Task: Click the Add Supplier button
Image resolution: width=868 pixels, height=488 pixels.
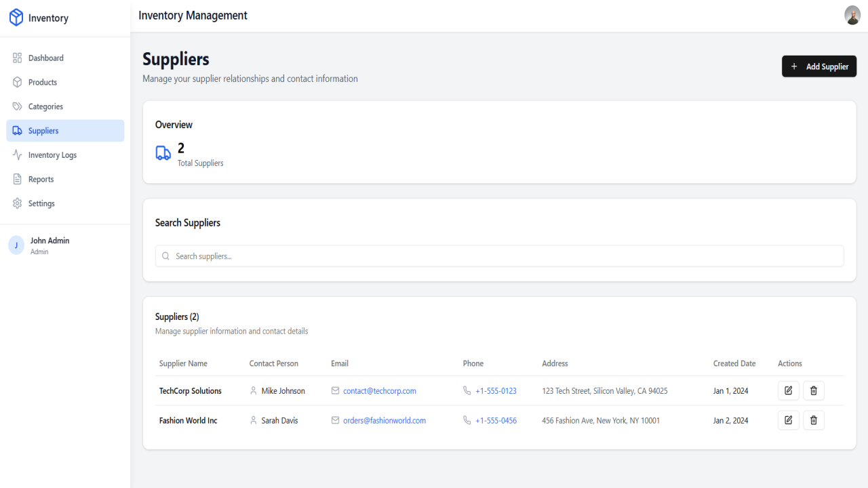Action: [x=819, y=66]
